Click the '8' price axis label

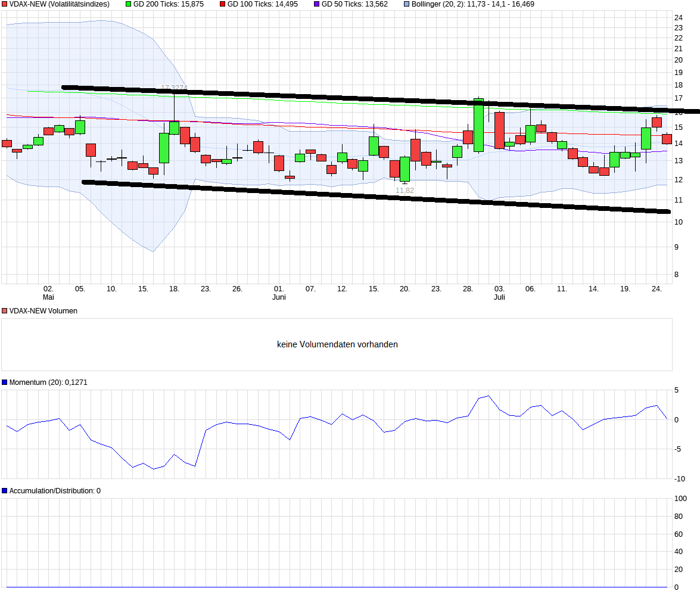676,275
